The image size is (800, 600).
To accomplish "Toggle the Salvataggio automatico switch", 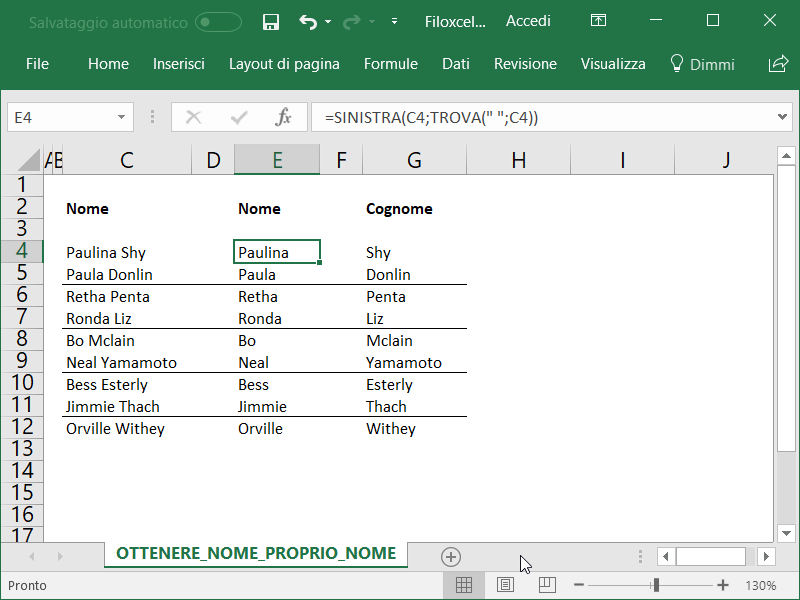I will coord(218,22).
